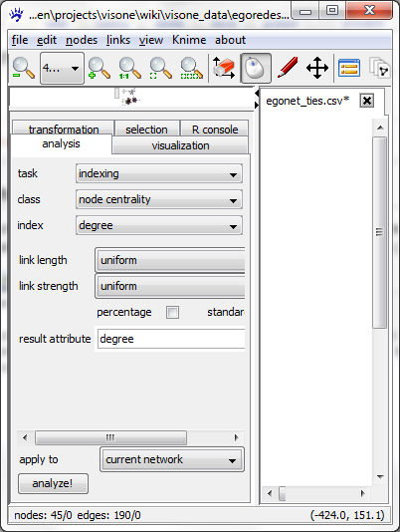Select the red pencil drawing tool
Viewport: 400px width, 532px height.
288,68
